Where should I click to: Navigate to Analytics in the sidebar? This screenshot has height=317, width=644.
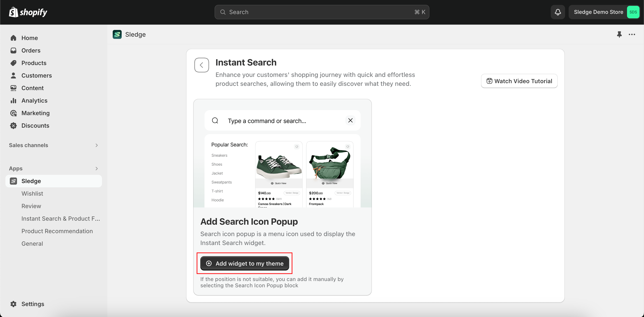pyautogui.click(x=34, y=101)
